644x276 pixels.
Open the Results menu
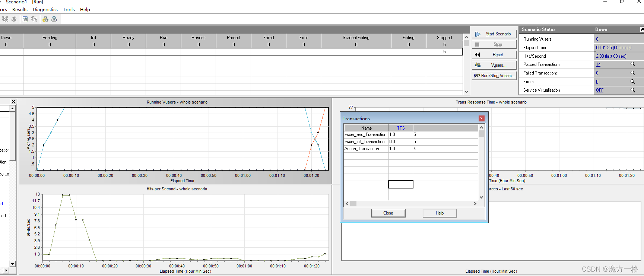point(20,10)
